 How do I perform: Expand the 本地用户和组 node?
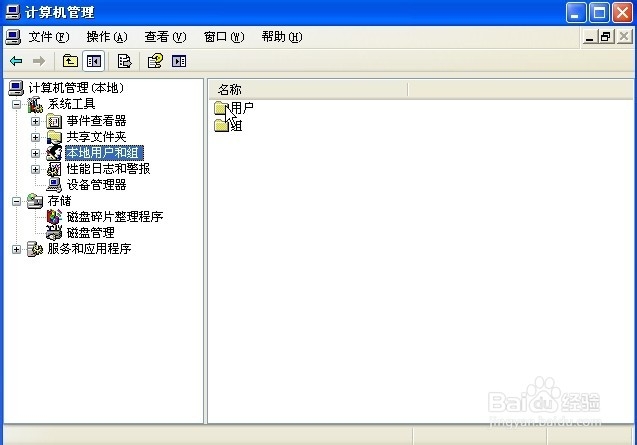pyautogui.click(x=35, y=153)
